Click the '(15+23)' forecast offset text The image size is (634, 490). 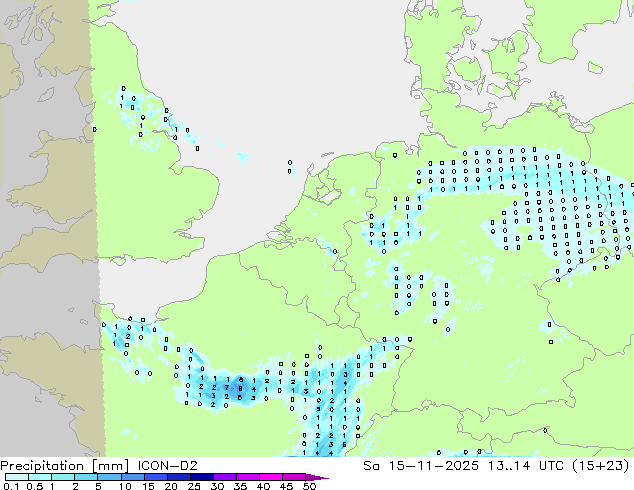601,466
